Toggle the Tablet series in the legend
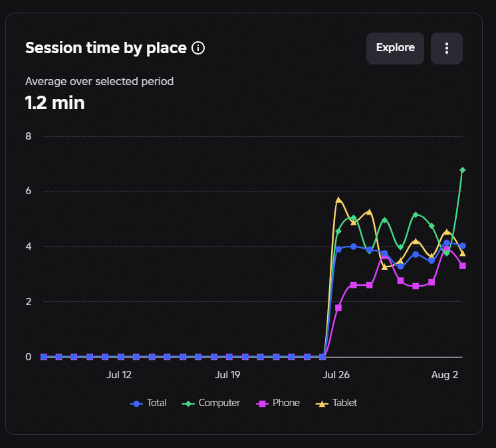This screenshot has height=448, width=496. pos(336,403)
